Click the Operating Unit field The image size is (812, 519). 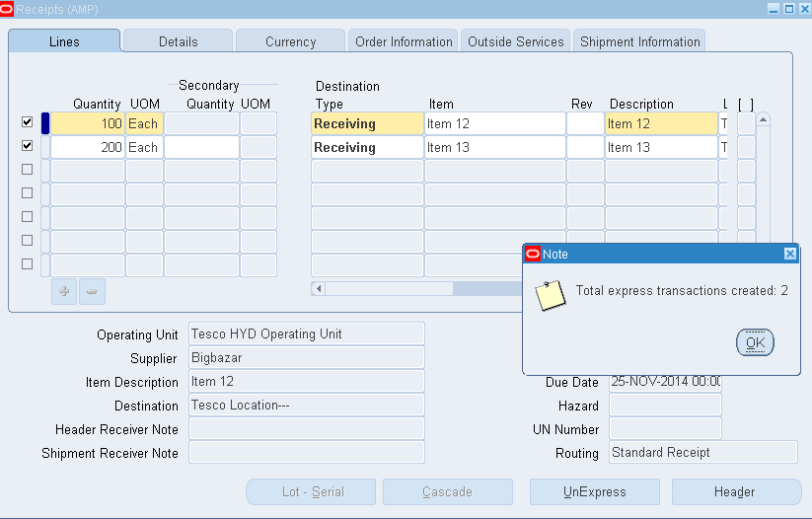tap(307, 334)
